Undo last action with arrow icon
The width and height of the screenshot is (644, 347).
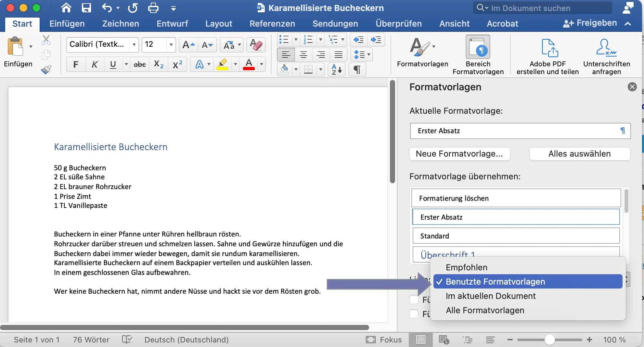point(107,8)
